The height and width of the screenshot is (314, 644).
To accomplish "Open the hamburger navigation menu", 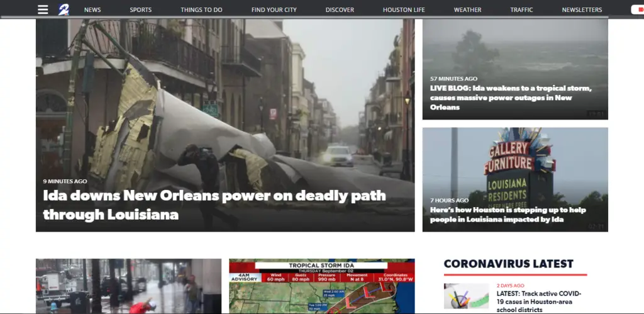I will pos(43,9).
